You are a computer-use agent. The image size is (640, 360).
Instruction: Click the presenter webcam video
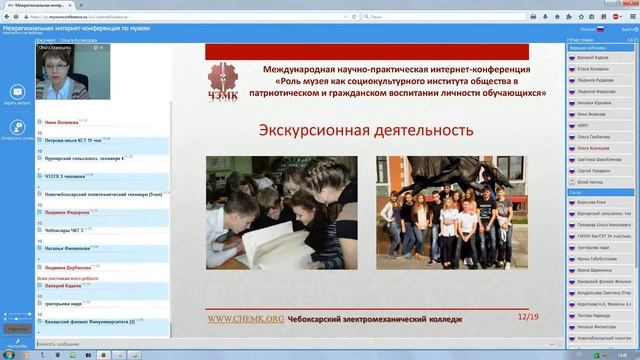tap(73, 72)
